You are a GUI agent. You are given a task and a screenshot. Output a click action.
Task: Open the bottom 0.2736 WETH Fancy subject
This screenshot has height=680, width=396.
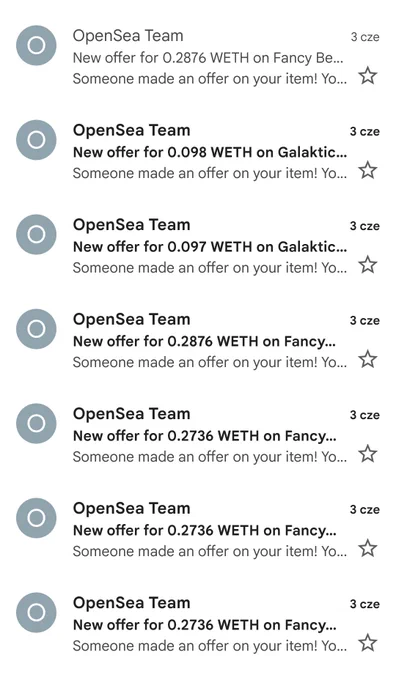[x=204, y=625]
